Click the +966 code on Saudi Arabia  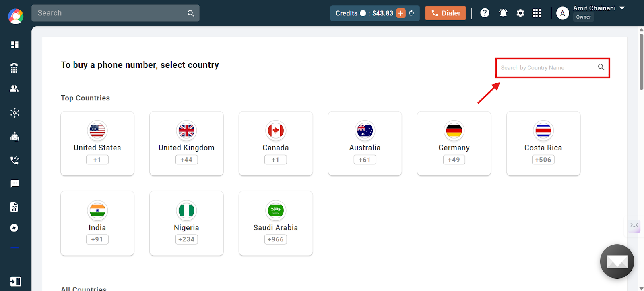pos(276,239)
